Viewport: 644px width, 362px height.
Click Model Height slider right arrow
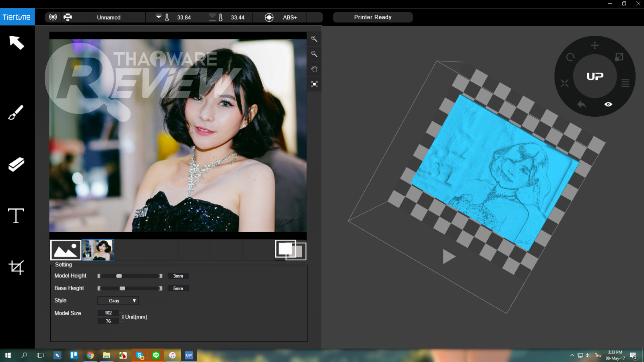coord(161,276)
